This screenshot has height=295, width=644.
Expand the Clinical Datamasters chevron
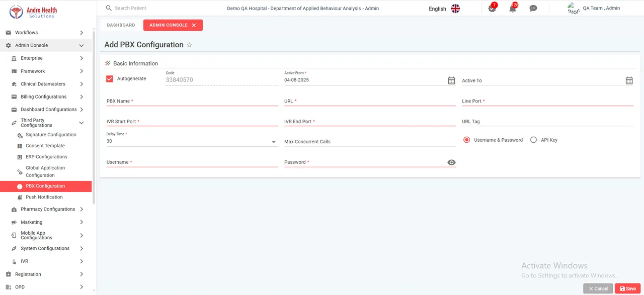click(82, 84)
